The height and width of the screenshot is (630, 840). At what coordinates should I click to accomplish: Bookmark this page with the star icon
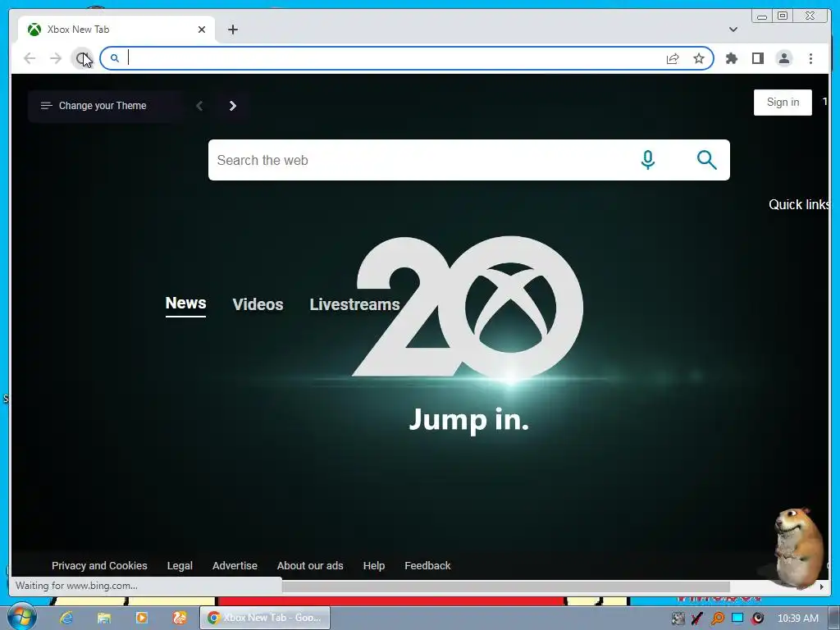coord(699,58)
